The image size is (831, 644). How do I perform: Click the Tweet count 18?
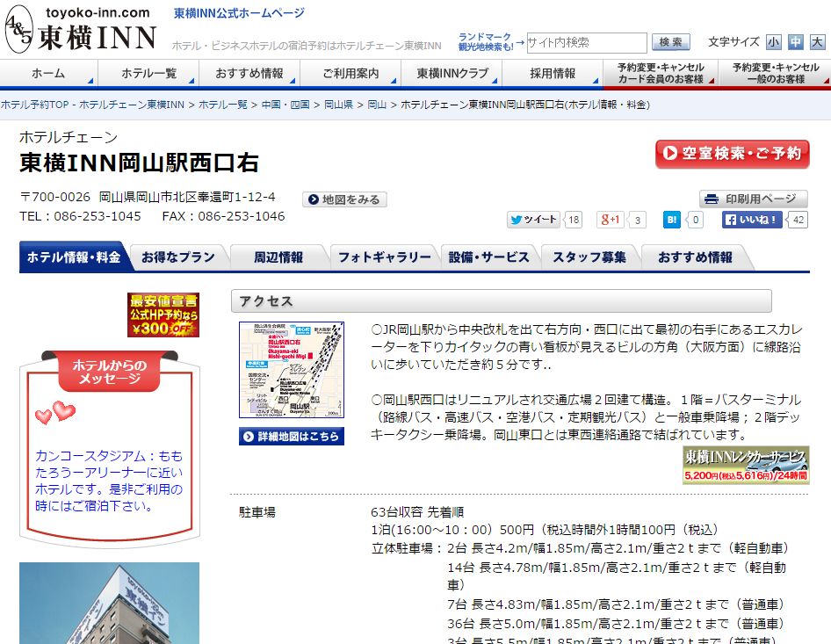[x=574, y=220]
